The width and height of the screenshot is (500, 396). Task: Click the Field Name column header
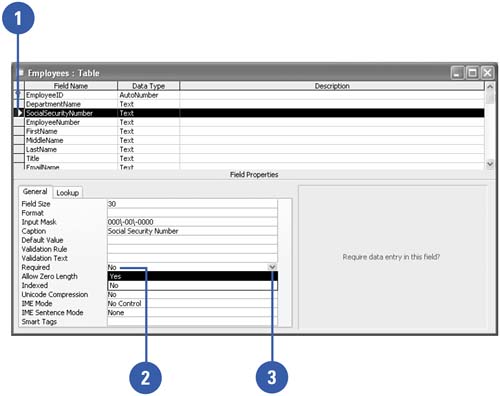[71, 86]
